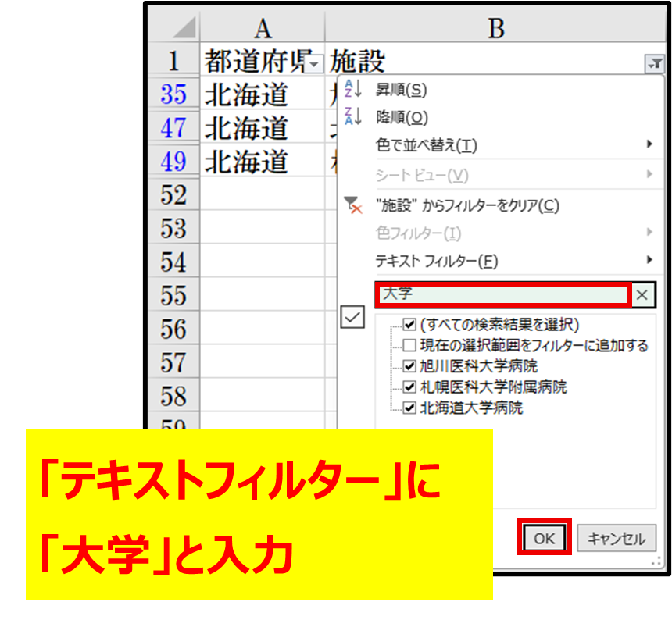Open the 施設 column filter button
This screenshot has width=672, height=627.
[x=653, y=64]
